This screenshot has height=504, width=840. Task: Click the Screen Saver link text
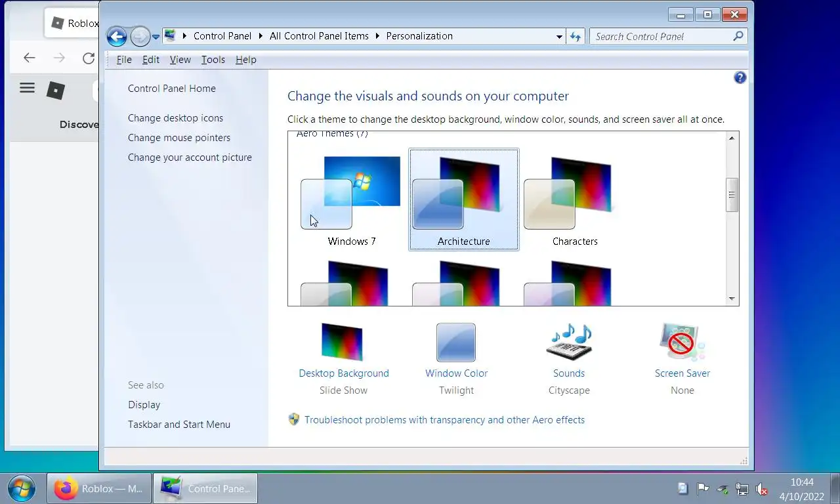[x=682, y=373]
